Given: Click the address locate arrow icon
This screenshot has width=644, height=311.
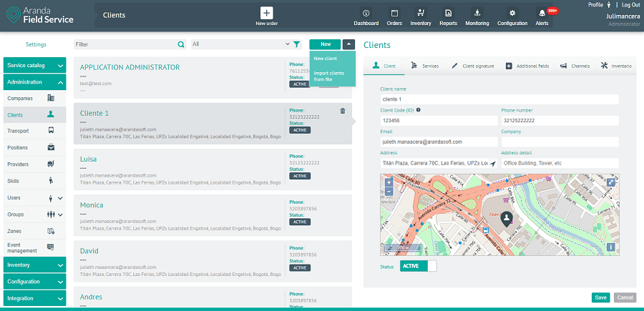Looking at the screenshot, I should [492, 163].
